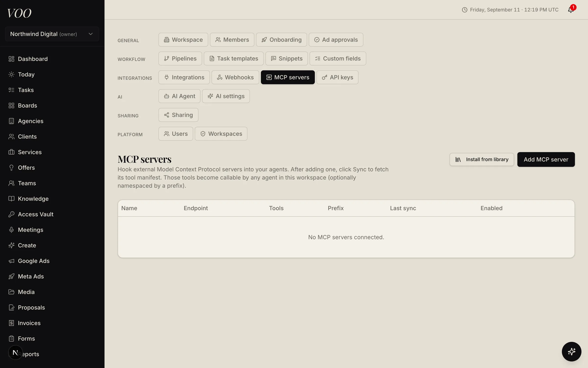This screenshot has width=588, height=368.
Task: Expand the Northwind Digital workspace dropdown
Action: [52, 34]
